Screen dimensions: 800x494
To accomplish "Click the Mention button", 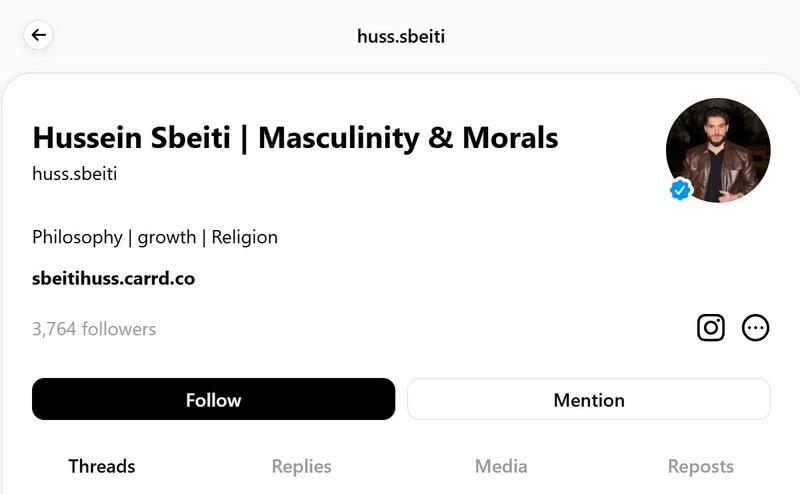I will coord(589,399).
